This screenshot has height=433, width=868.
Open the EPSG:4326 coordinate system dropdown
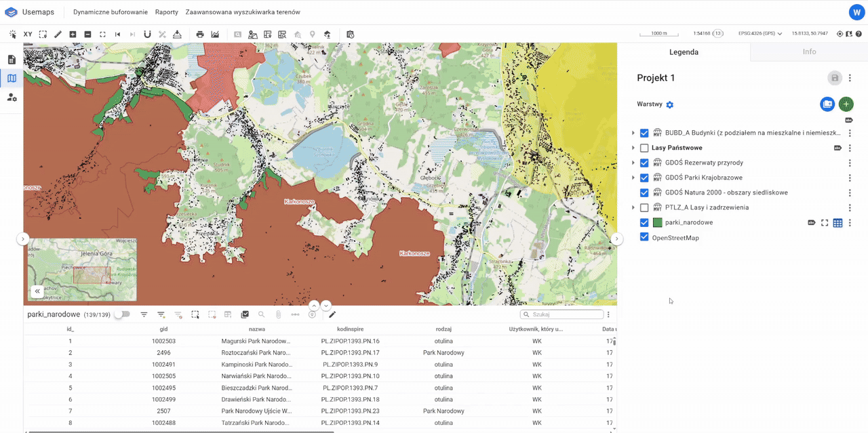[761, 34]
